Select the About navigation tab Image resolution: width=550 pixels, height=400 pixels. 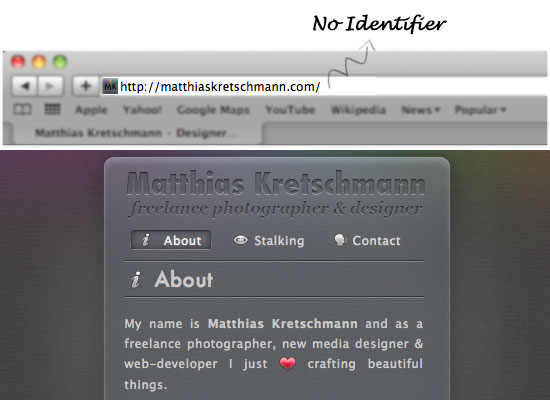(x=171, y=240)
